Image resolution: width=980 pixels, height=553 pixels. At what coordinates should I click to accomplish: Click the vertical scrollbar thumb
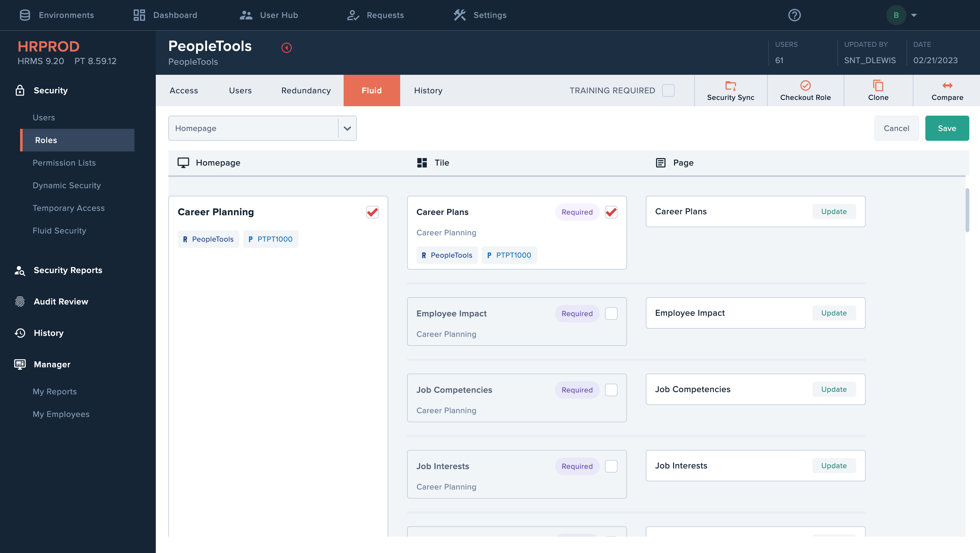coord(967,210)
